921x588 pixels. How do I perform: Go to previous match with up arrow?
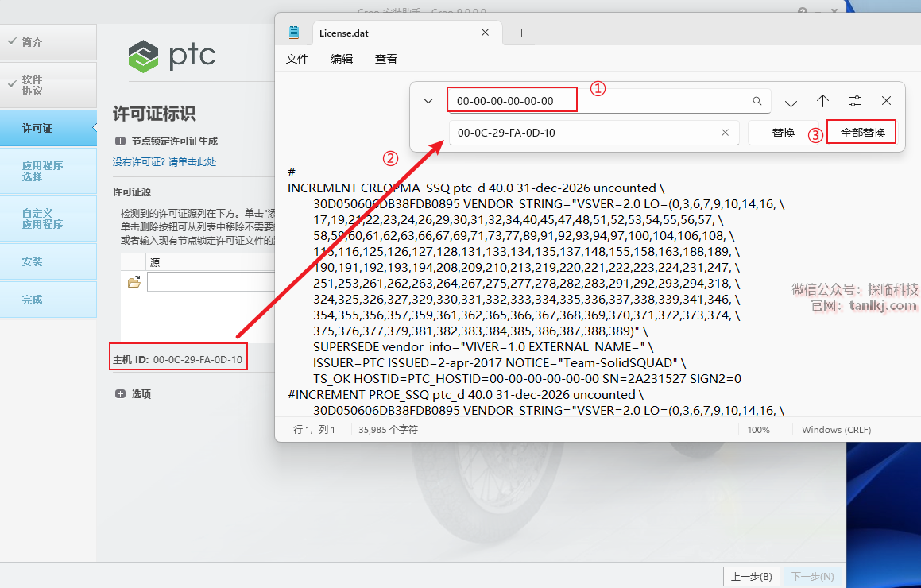pos(822,101)
